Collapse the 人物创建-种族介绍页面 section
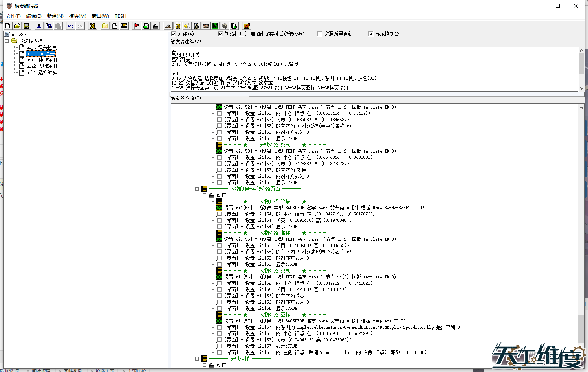The height and width of the screenshot is (372, 588). [197, 189]
